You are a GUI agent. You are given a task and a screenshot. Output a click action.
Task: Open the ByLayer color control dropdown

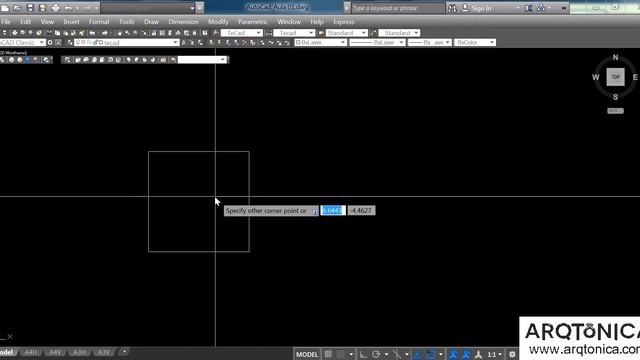[320, 42]
